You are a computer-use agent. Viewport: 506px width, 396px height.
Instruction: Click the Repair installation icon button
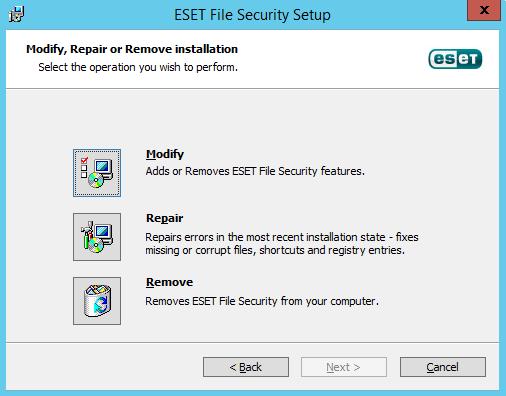97,237
